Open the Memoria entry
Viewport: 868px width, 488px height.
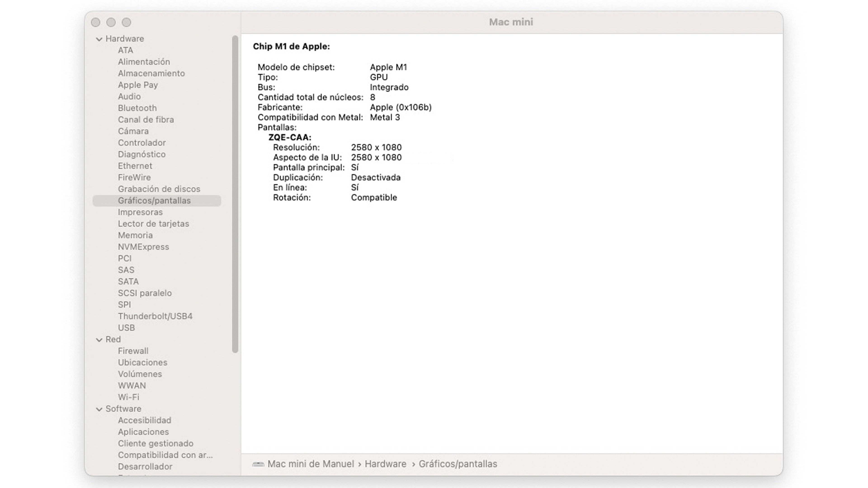coord(135,235)
